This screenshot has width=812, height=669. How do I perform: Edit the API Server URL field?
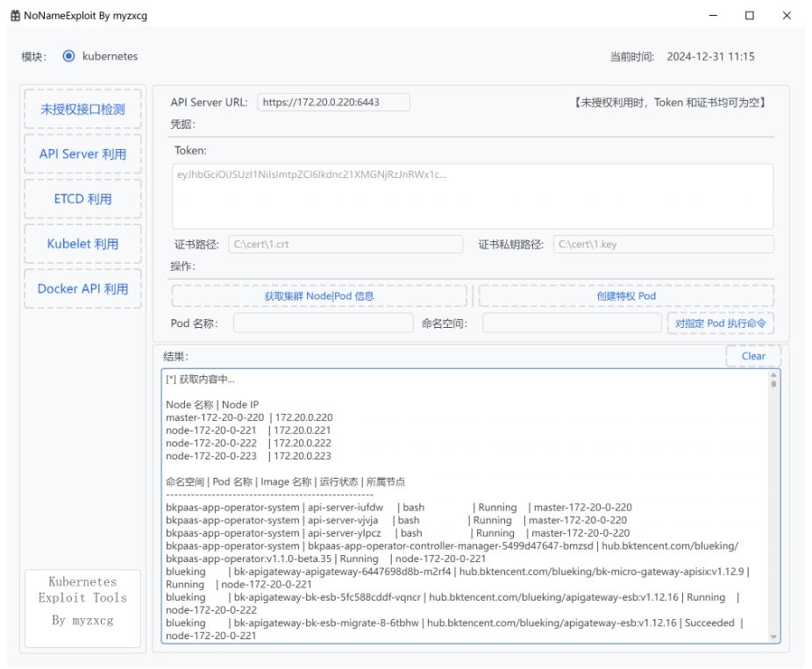point(333,102)
